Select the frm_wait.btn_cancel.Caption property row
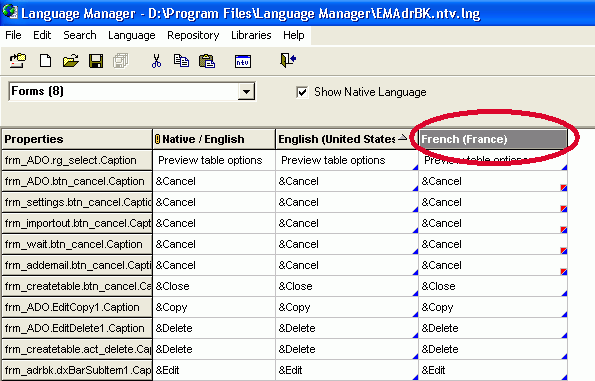The width and height of the screenshot is (595, 381). click(77, 244)
